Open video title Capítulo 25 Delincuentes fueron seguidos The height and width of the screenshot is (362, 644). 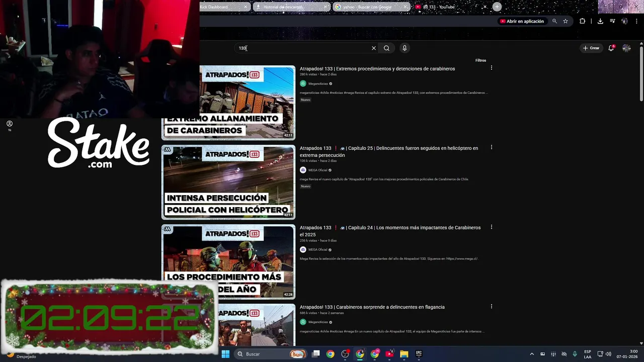(x=389, y=151)
